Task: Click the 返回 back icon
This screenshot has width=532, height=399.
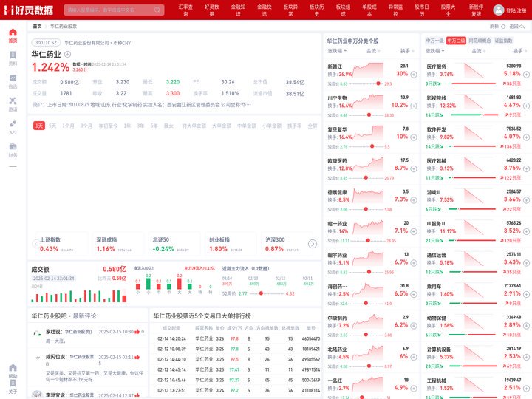Action: point(522,26)
